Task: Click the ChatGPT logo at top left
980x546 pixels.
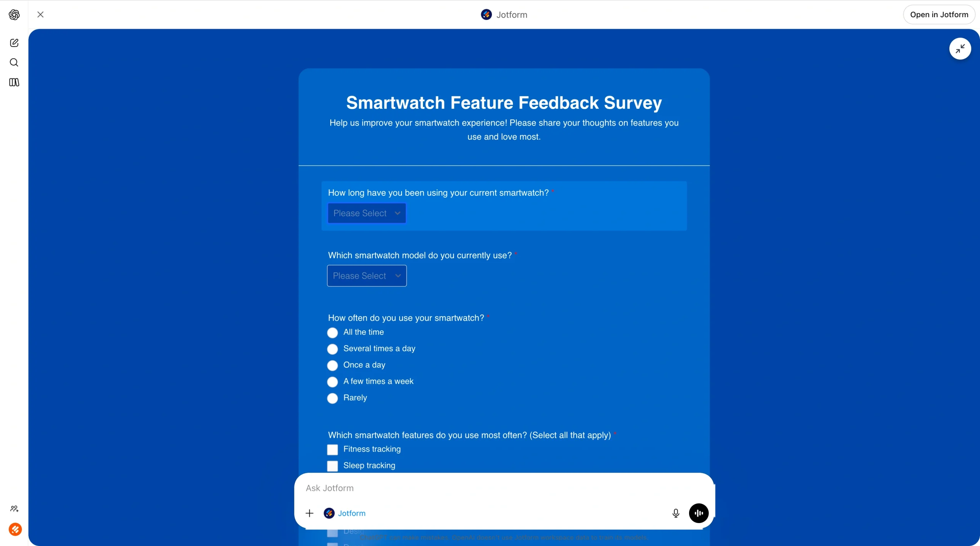Action: click(x=14, y=15)
